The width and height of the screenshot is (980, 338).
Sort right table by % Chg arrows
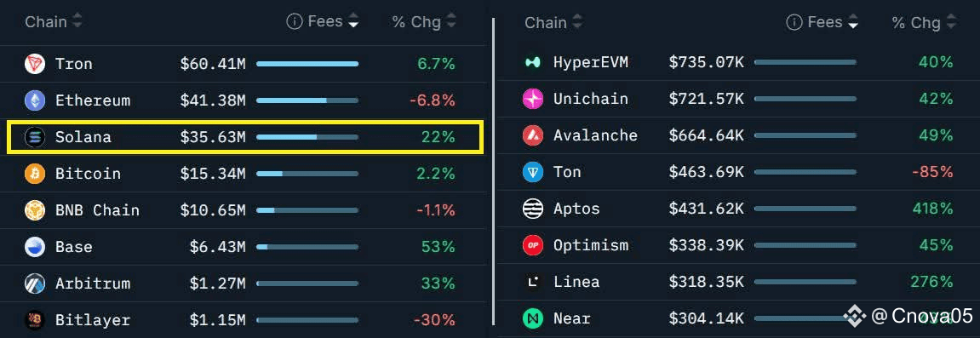point(951,22)
